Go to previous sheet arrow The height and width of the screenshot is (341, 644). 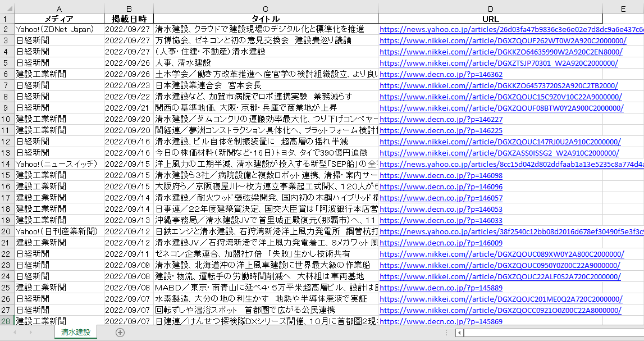tap(15, 333)
